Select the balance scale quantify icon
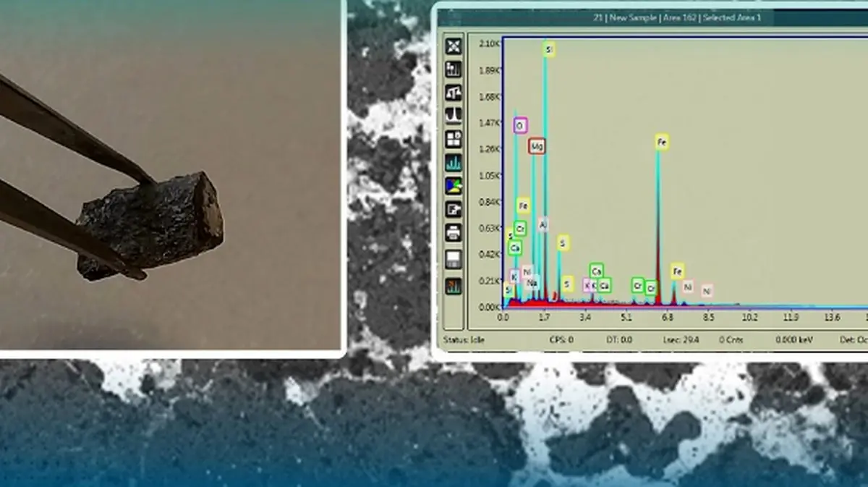The width and height of the screenshot is (868, 487). coord(454,93)
